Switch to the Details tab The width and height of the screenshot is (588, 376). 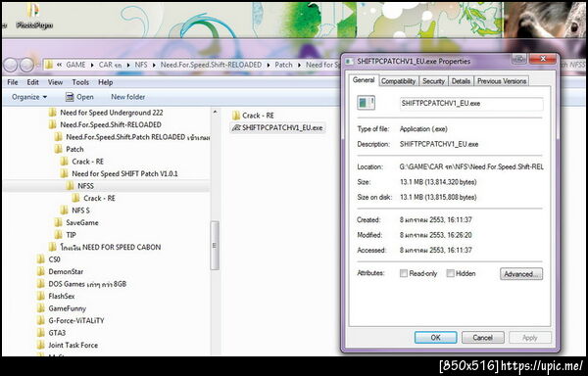pos(461,81)
